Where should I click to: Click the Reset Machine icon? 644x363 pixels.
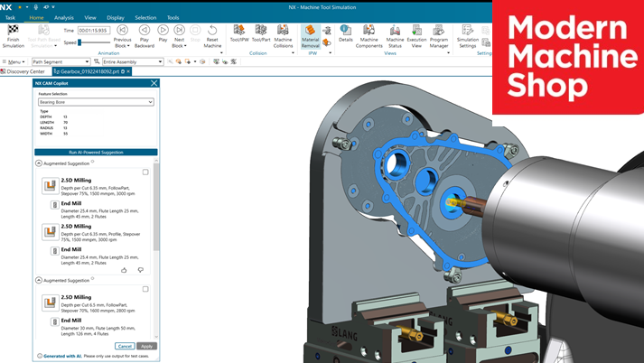[212, 33]
